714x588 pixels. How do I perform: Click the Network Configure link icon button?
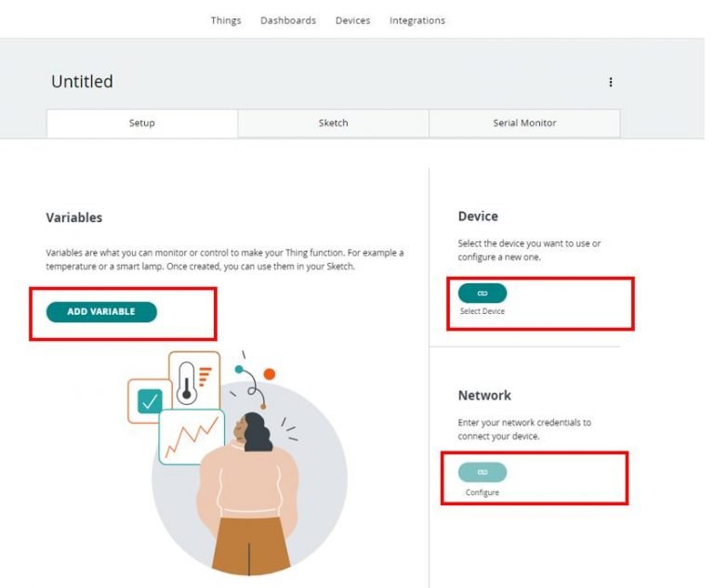click(483, 472)
